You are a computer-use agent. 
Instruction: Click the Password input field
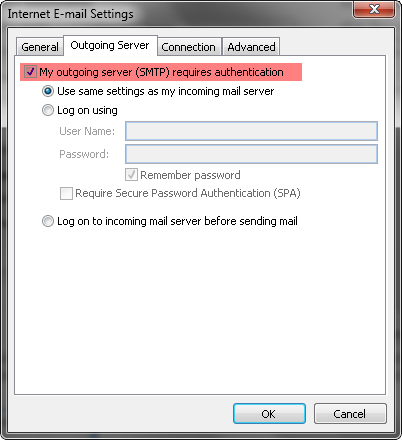pyautogui.click(x=251, y=154)
